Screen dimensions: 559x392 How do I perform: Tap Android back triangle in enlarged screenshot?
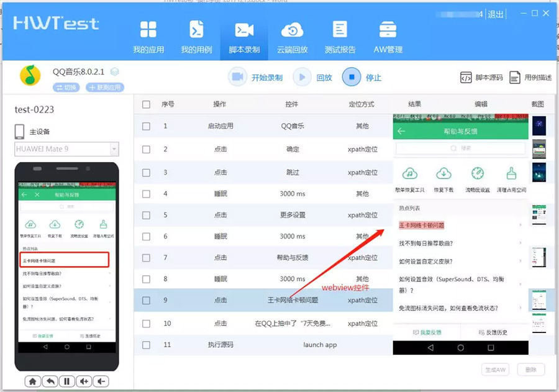click(x=430, y=347)
